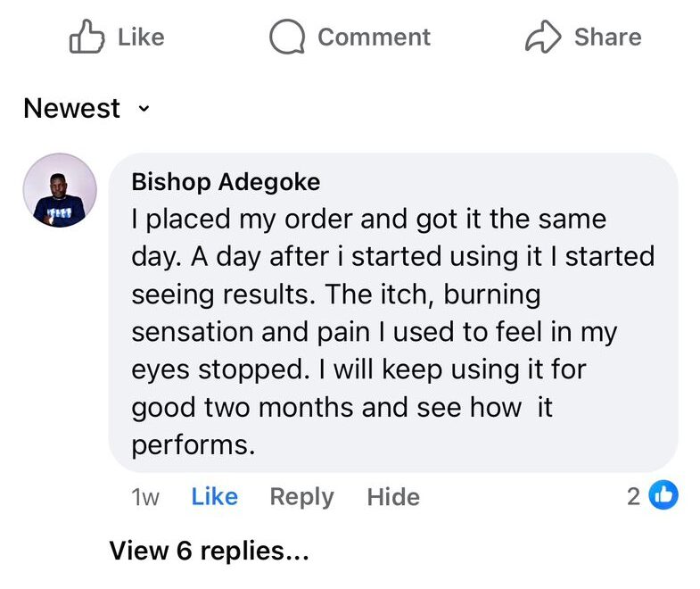Click the speech bubble Comment icon
700x589 pixels.
tap(287, 37)
